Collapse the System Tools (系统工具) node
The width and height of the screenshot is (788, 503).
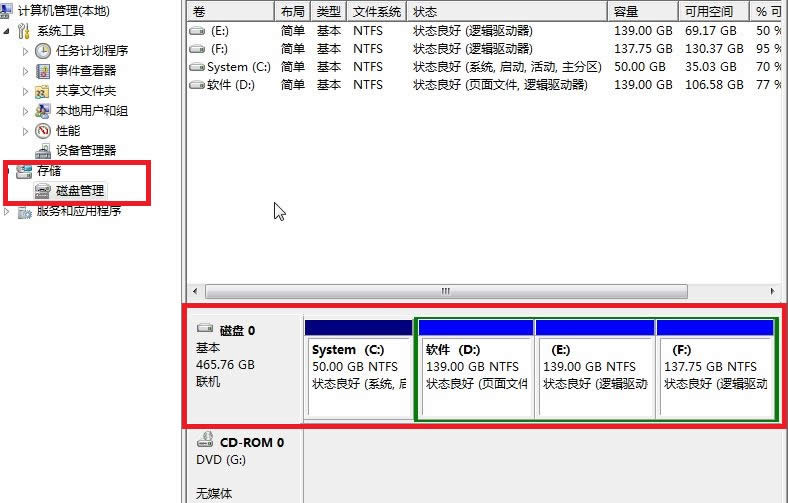pyautogui.click(x=8, y=31)
